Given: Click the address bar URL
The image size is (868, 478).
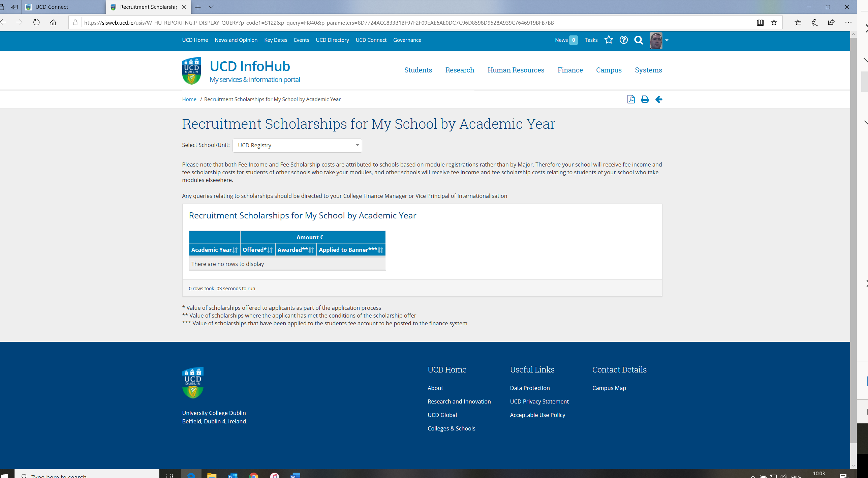Looking at the screenshot, I should click(x=319, y=23).
